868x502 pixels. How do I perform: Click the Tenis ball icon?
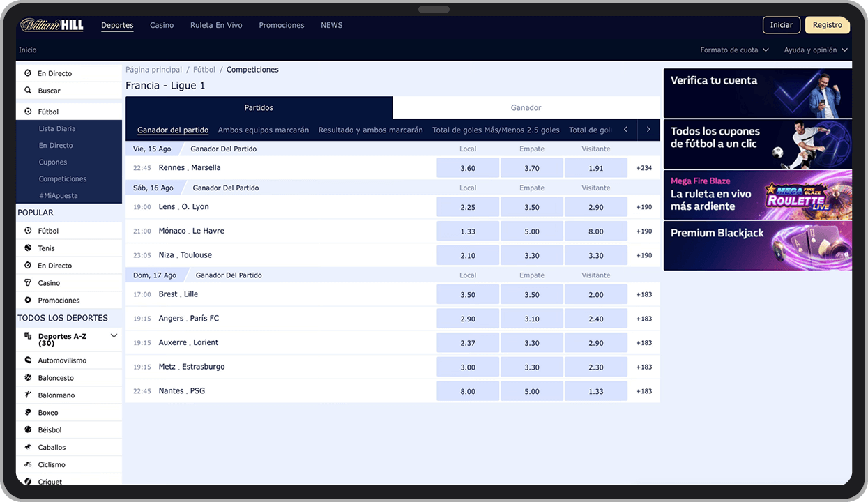[x=28, y=248]
